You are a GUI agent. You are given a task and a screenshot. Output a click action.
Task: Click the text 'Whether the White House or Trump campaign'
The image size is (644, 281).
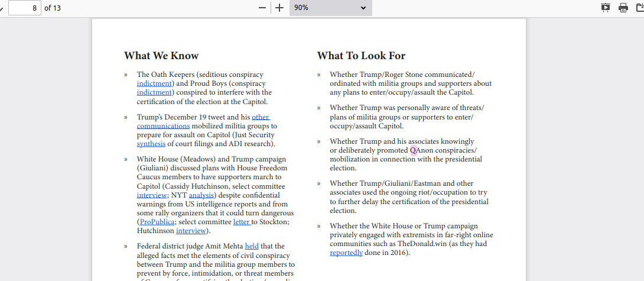click(404, 226)
